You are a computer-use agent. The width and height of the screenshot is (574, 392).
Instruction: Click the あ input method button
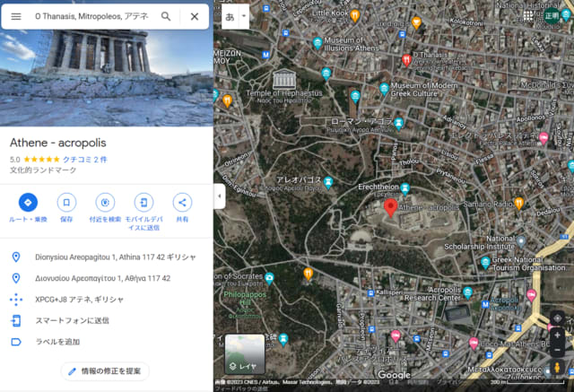coord(230,16)
